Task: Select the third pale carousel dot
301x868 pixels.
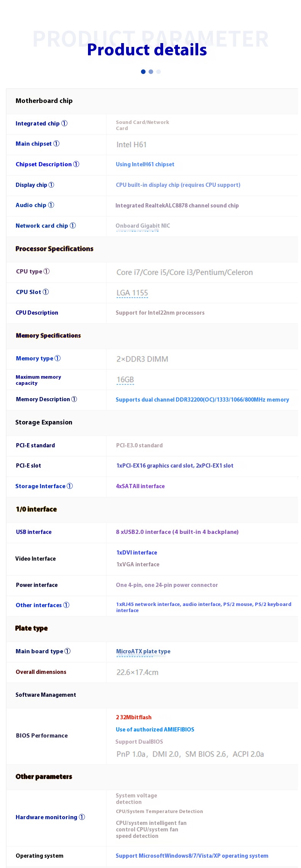Action: point(159,71)
